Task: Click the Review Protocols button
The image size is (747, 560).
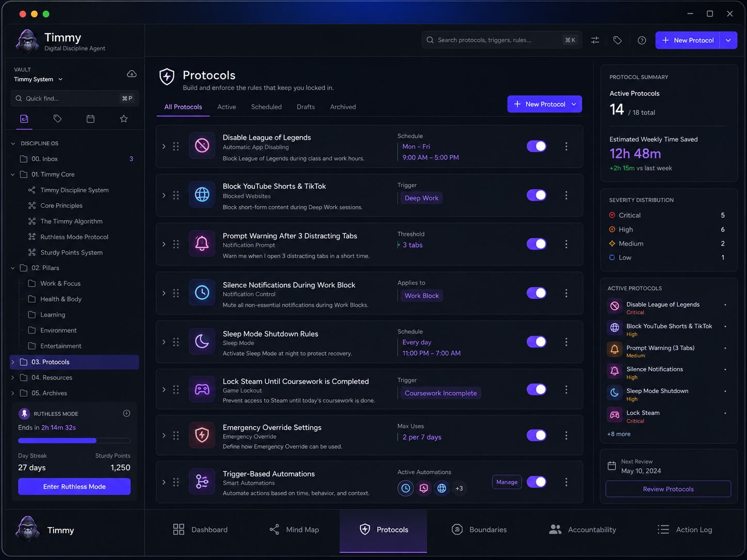Action: click(668, 489)
